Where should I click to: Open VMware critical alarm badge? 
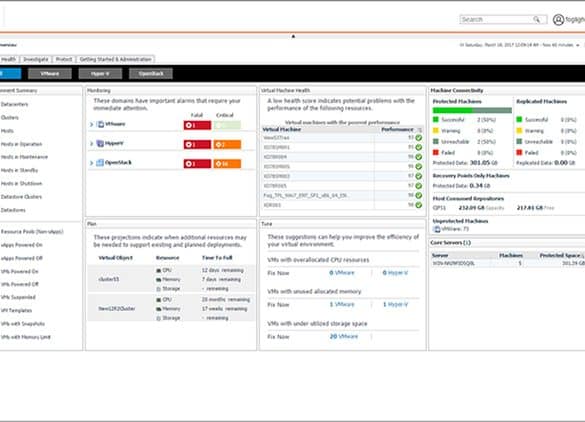[227, 125]
